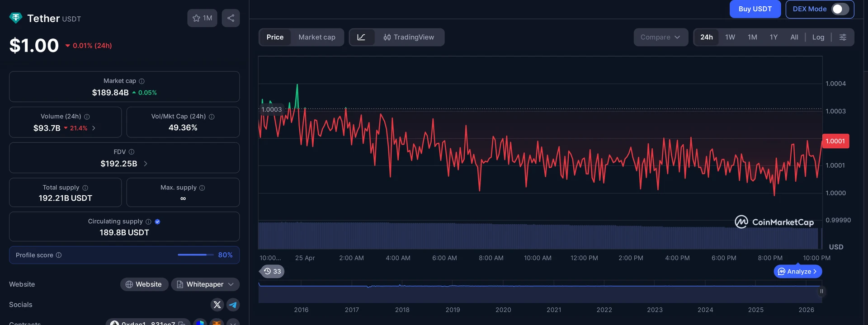This screenshot has width=868, height=325.
Task: Click the 189.8B USDT circulating supply
Action: pos(124,233)
